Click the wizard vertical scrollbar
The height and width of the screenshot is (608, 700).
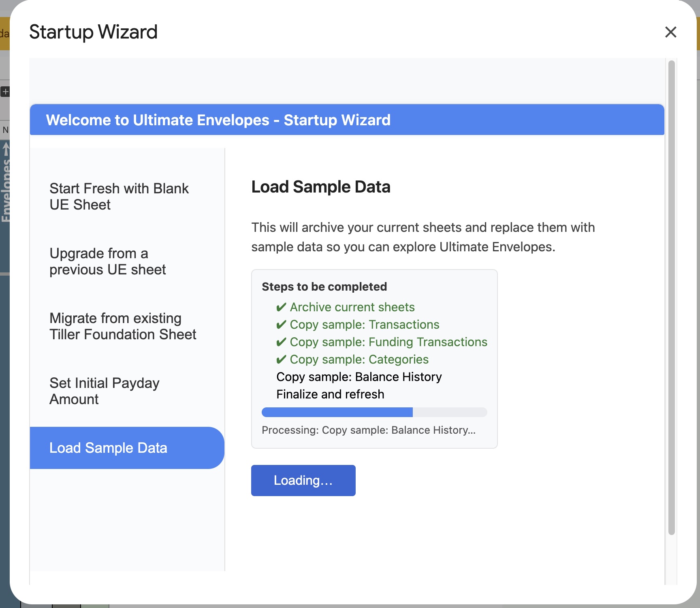point(671,298)
